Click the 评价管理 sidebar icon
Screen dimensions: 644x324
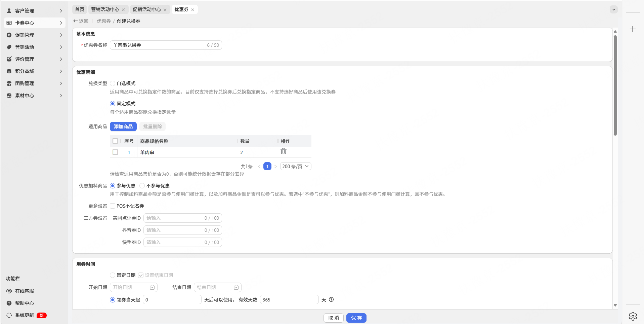click(9, 59)
